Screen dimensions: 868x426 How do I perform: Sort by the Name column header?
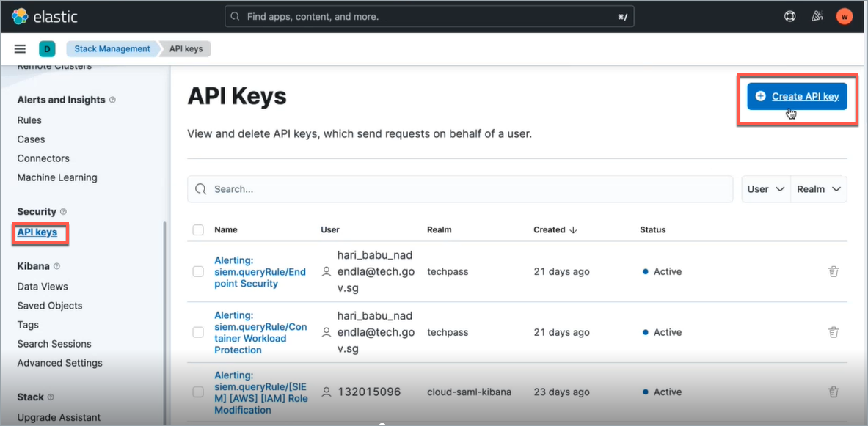pyautogui.click(x=226, y=229)
